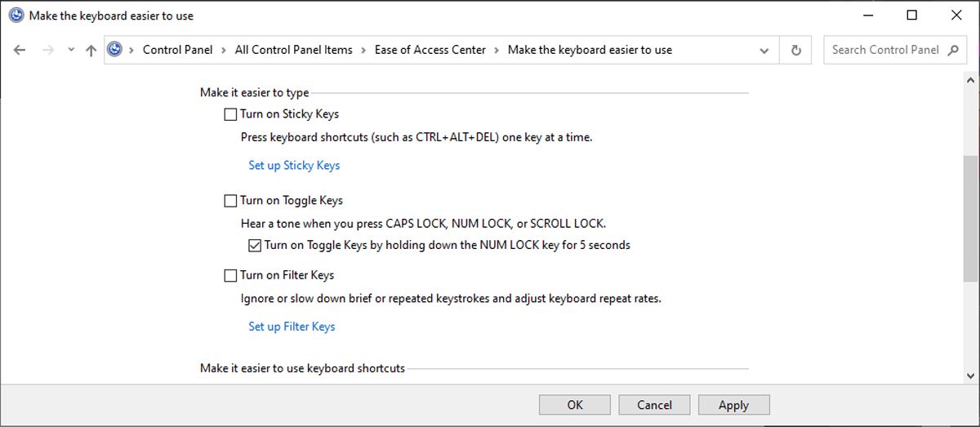Enable the Turn on Toggle Keys checkbox
This screenshot has width=980, height=427.
click(230, 201)
